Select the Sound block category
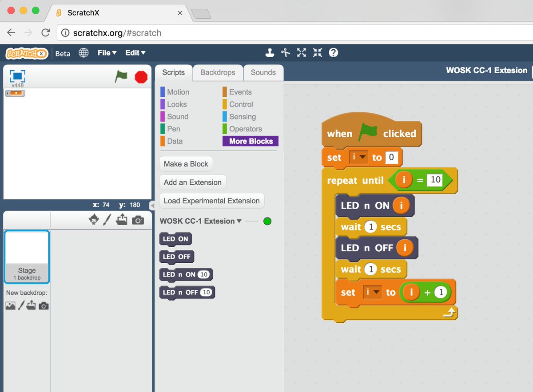Viewport: 533px width, 392px height. [x=178, y=117]
